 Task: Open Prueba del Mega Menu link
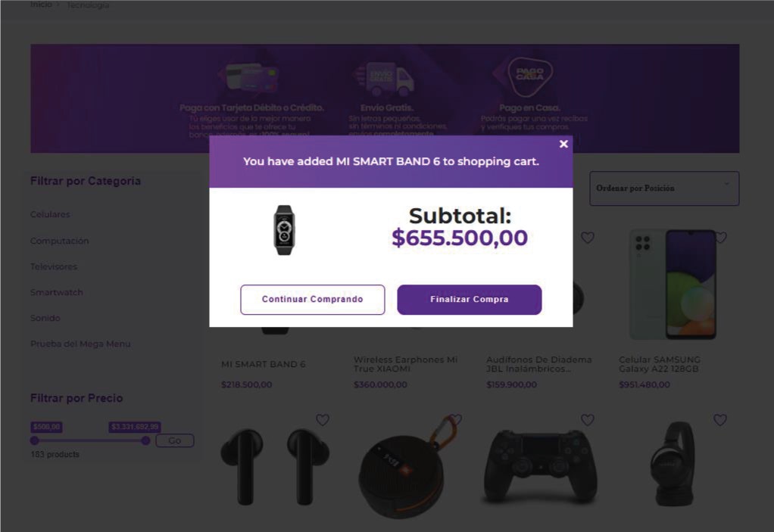coord(80,344)
